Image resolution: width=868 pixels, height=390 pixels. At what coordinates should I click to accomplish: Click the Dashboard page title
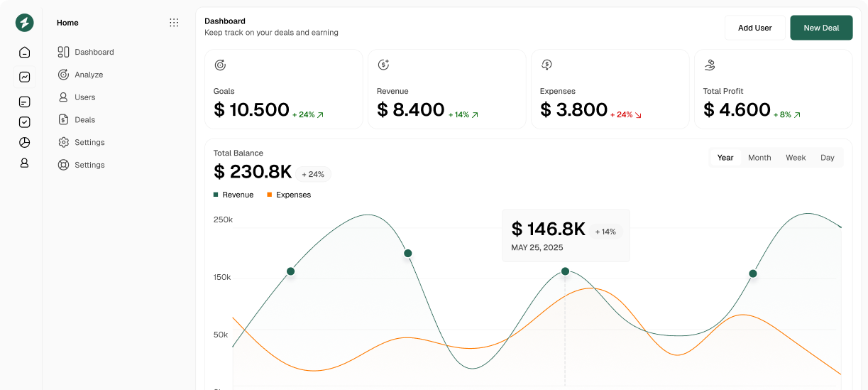click(225, 21)
